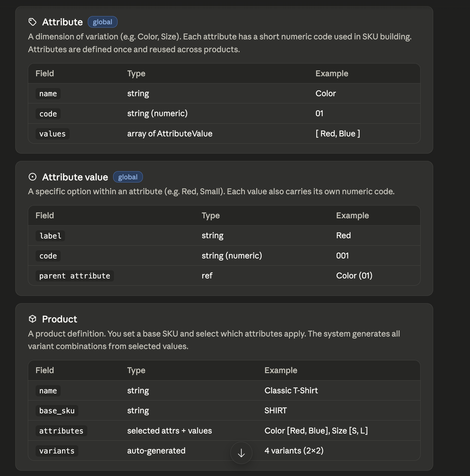The height and width of the screenshot is (476, 470).
Task: Click the example value SHIRT
Action: pyautogui.click(x=275, y=410)
